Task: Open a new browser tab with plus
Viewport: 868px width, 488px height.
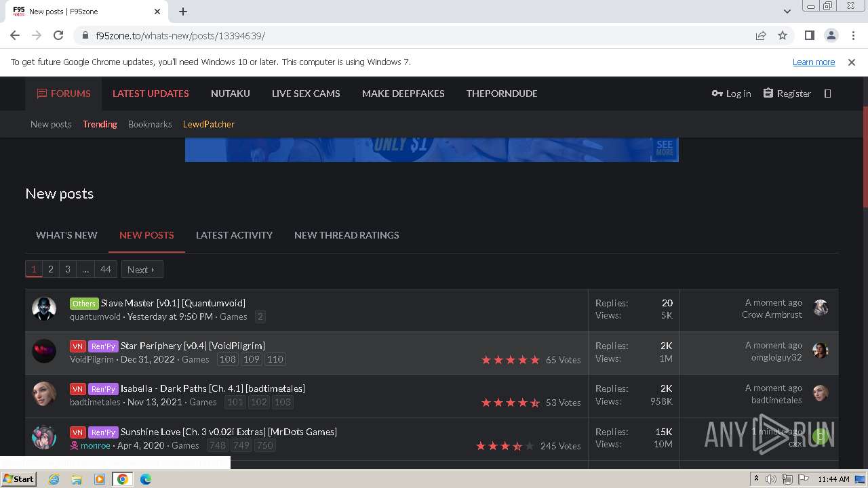Action: coord(183,11)
